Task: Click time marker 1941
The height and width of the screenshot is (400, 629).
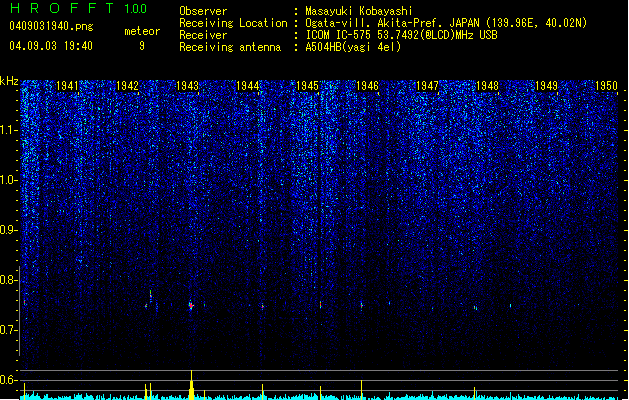Action: (67, 86)
